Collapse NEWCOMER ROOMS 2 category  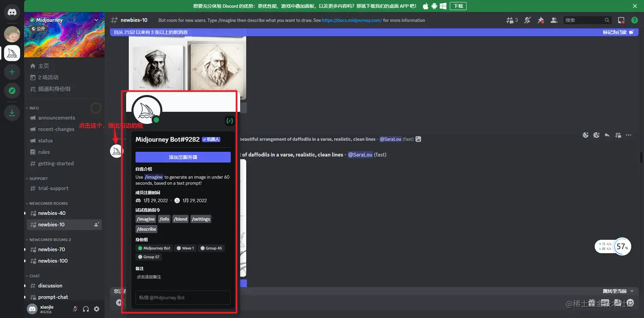click(50, 240)
